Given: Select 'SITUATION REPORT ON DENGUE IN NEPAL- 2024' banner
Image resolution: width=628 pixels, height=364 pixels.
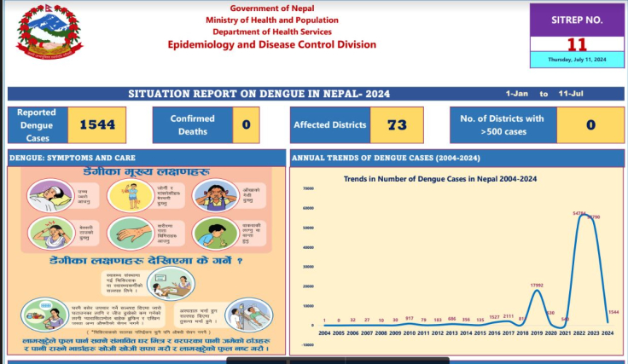Looking at the screenshot, I should pos(259,94).
